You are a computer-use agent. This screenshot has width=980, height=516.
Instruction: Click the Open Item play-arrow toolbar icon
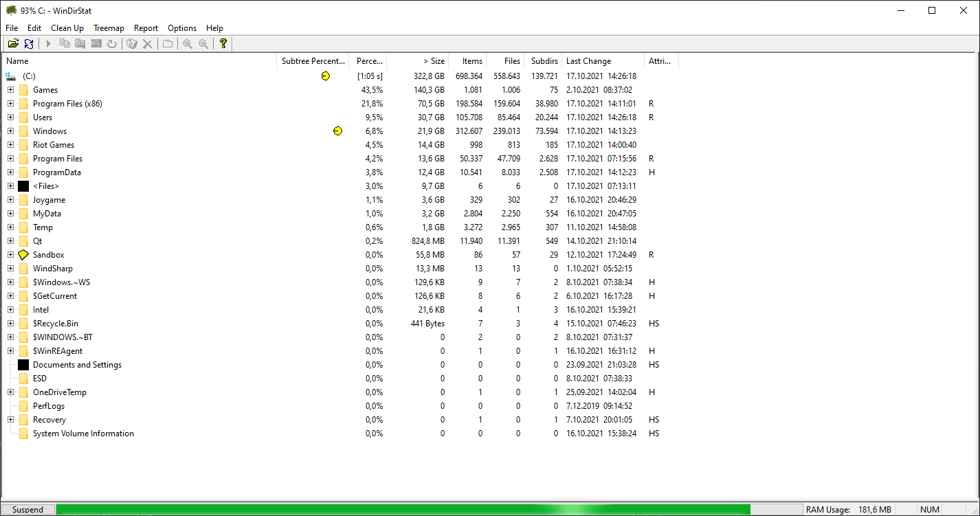point(49,44)
